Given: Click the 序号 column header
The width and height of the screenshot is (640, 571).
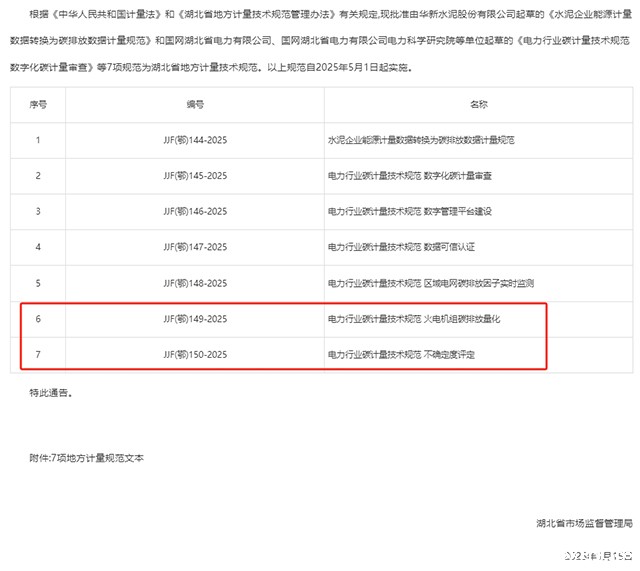Looking at the screenshot, I should [38, 104].
